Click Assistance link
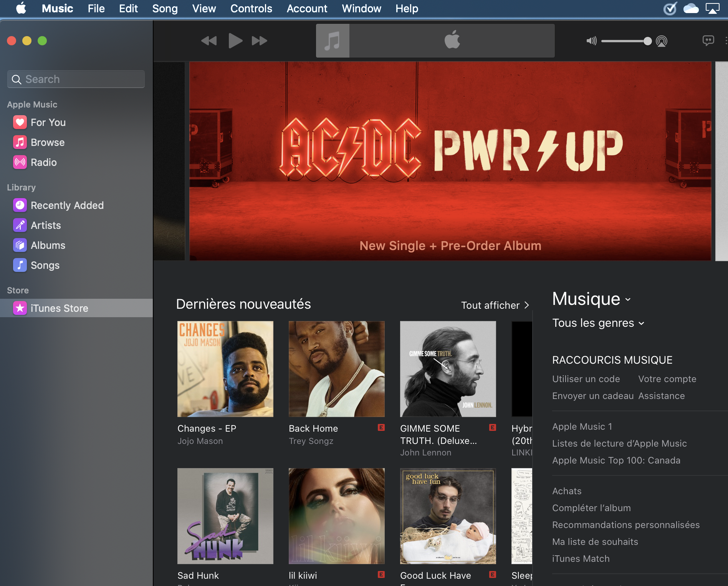 (662, 396)
